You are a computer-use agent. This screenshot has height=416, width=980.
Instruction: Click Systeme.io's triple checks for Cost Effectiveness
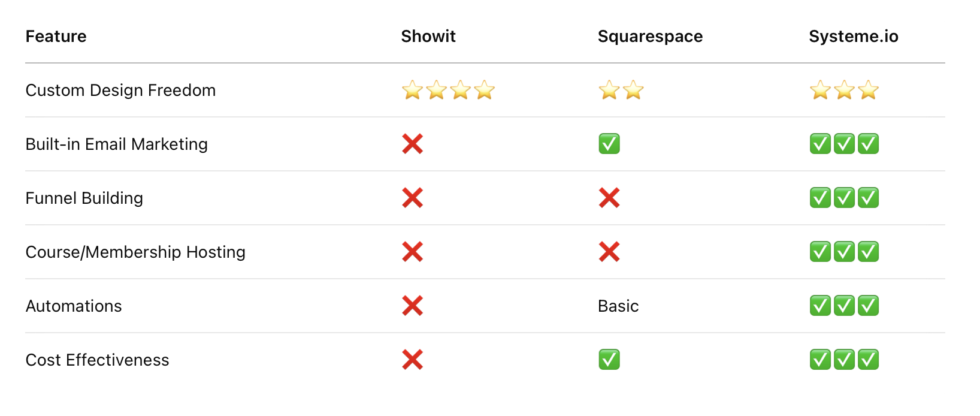[x=844, y=360]
